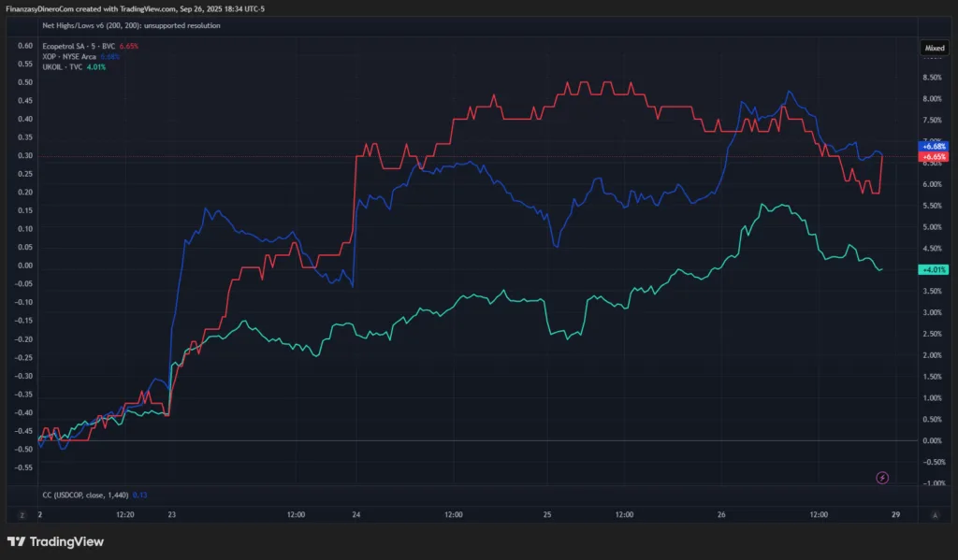Click the Z icon at bottom-left corner

tap(21, 514)
